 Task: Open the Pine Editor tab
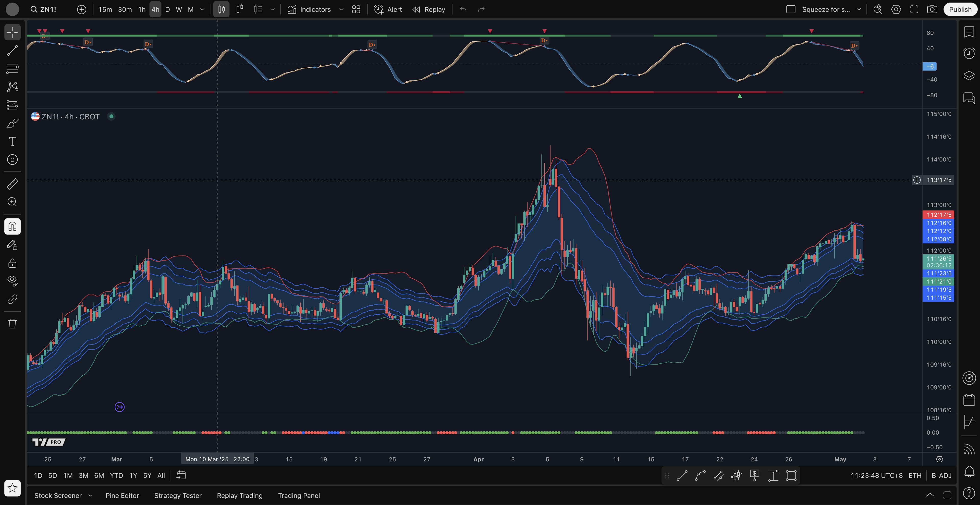pos(122,496)
